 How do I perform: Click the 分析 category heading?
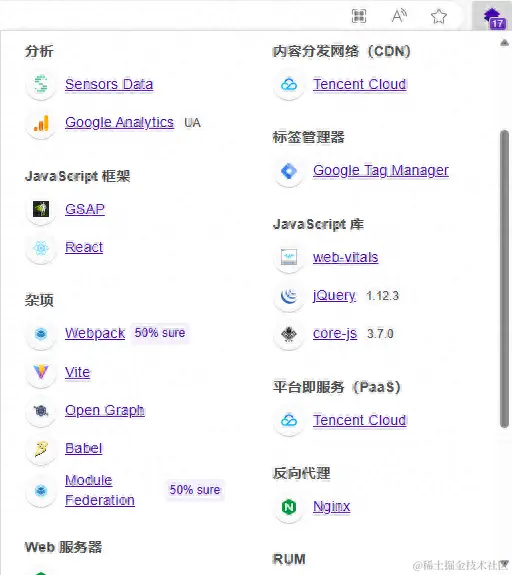(x=39, y=51)
